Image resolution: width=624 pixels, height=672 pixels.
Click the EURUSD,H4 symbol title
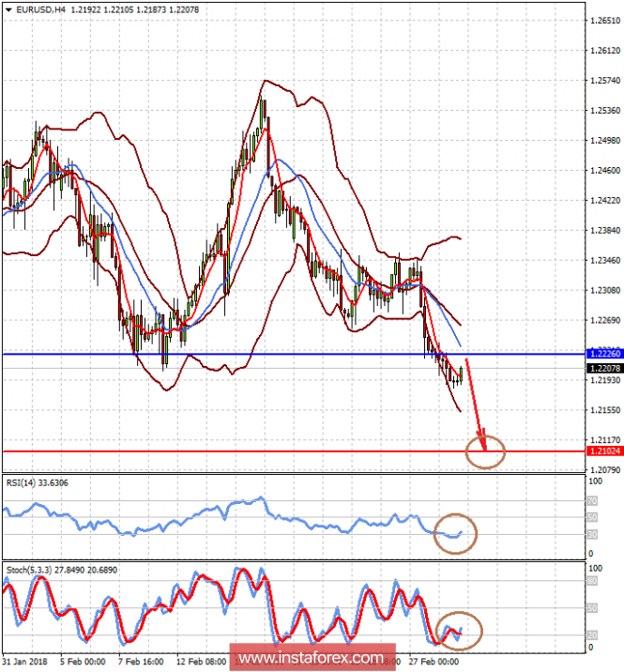point(40,9)
